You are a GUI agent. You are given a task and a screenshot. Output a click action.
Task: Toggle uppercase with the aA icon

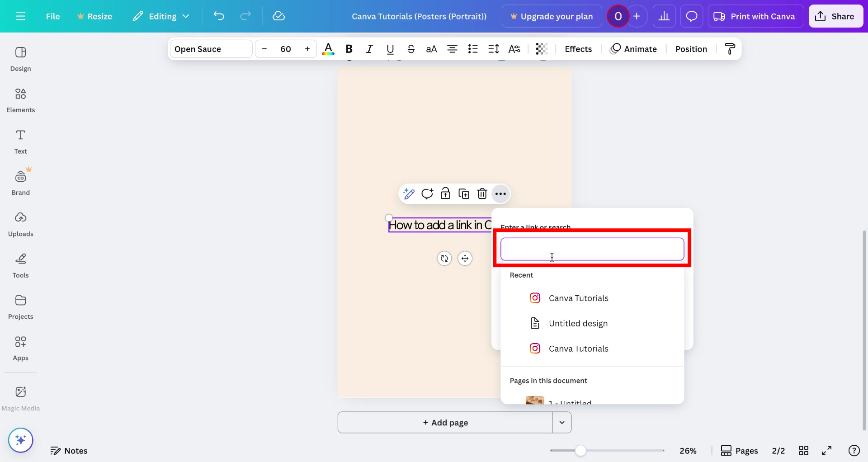pyautogui.click(x=431, y=49)
